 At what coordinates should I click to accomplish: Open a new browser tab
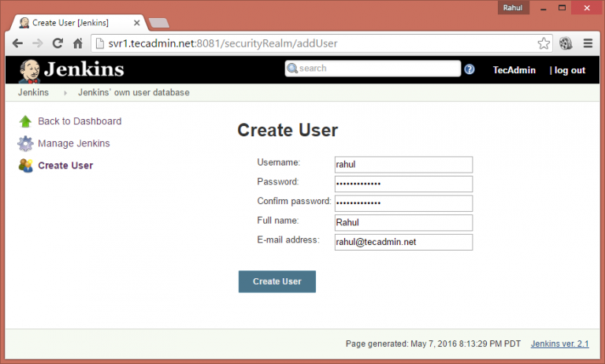159,22
